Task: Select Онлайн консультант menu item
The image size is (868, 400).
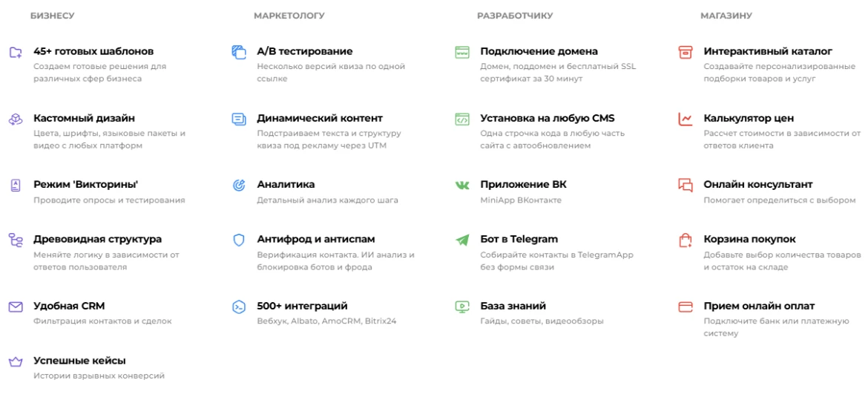Action: pyautogui.click(x=757, y=184)
